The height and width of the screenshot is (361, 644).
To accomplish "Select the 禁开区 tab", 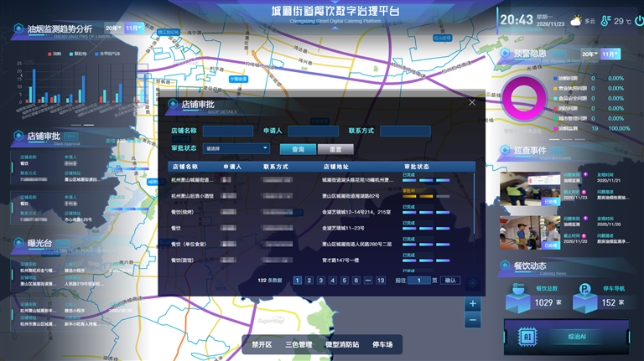I will tap(262, 344).
